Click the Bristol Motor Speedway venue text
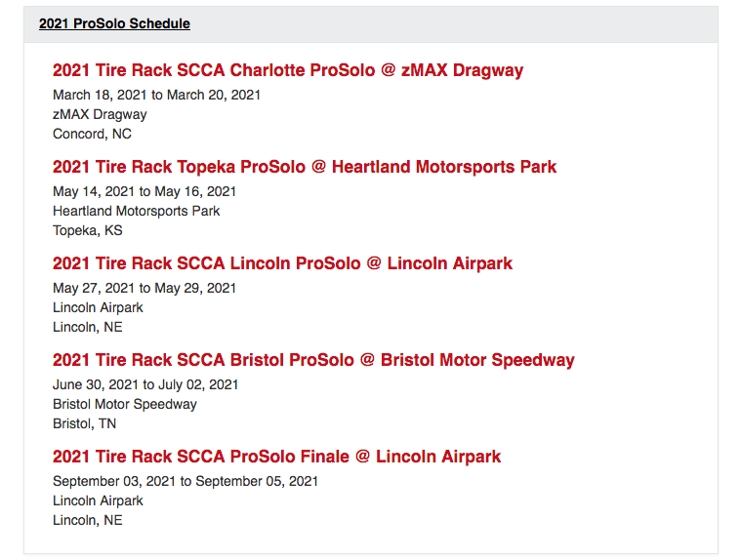Image resolution: width=741 pixels, height=560 pixels. [125, 404]
